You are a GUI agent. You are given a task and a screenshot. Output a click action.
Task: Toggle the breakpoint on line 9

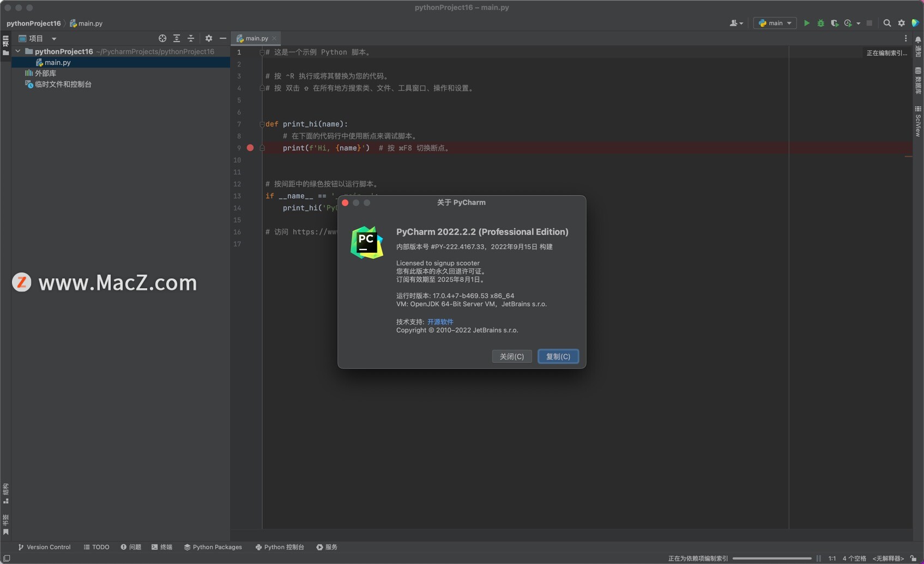[x=250, y=148]
